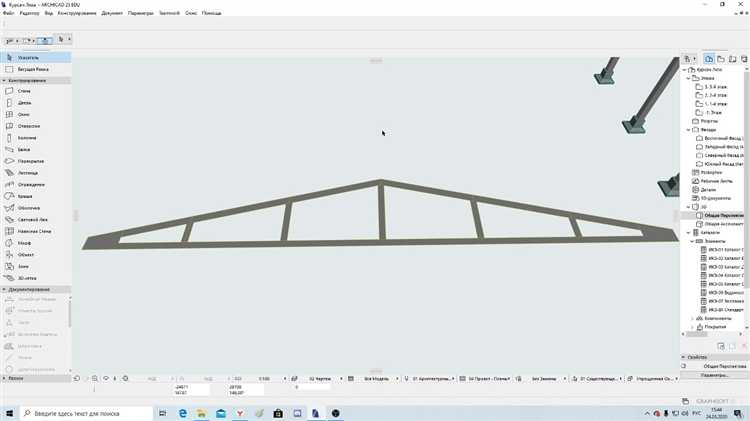Select the Beam (Балка) tool

click(x=36, y=150)
